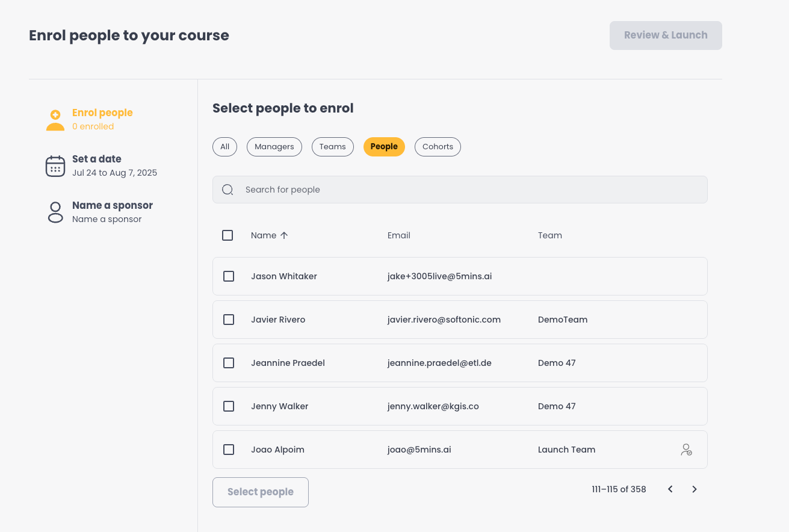Click the search magnifier icon
Screen dimensions: 789x532
(x=227, y=190)
